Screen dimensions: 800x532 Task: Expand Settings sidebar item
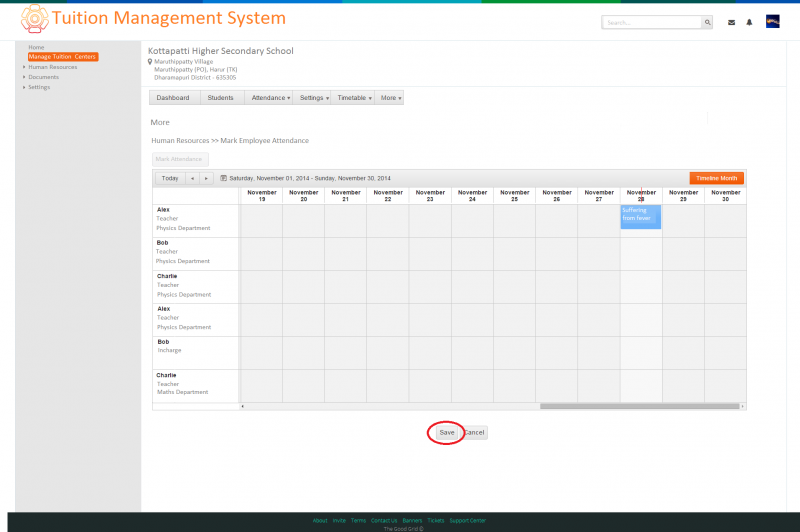tap(39, 87)
